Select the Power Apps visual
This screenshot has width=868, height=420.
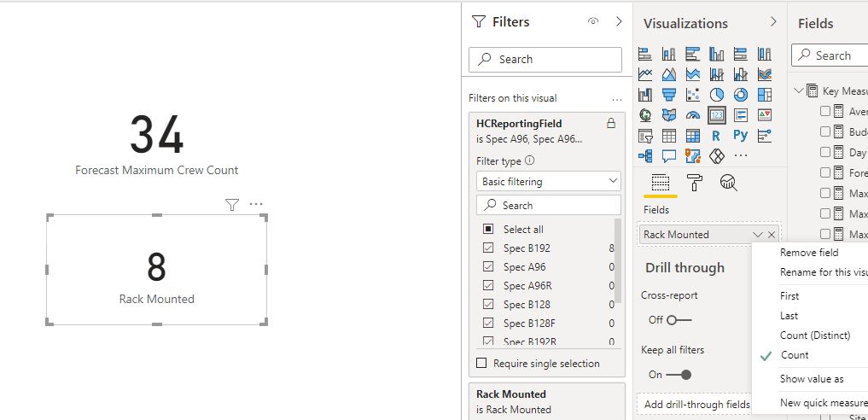716,156
